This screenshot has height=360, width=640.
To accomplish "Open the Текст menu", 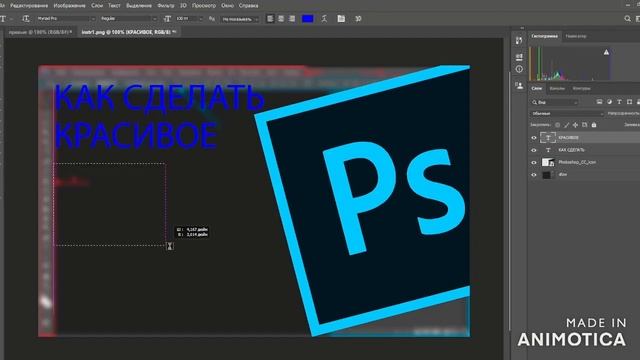I will 114,6.
